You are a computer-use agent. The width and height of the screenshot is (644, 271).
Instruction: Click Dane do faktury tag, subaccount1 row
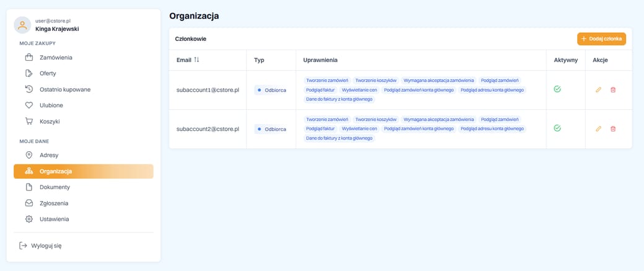(x=339, y=99)
